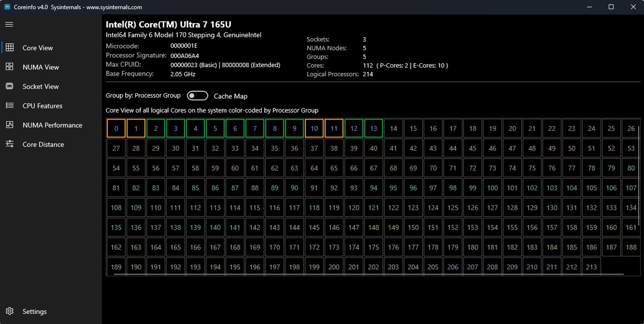Screen dimensions: 644x324
Task: Toggle the Cache Map switch
Action: [197, 95]
